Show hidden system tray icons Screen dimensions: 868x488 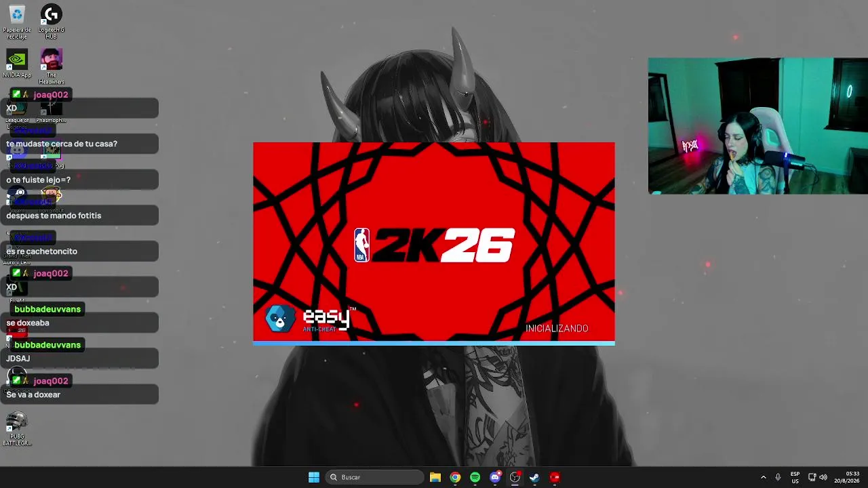point(763,477)
